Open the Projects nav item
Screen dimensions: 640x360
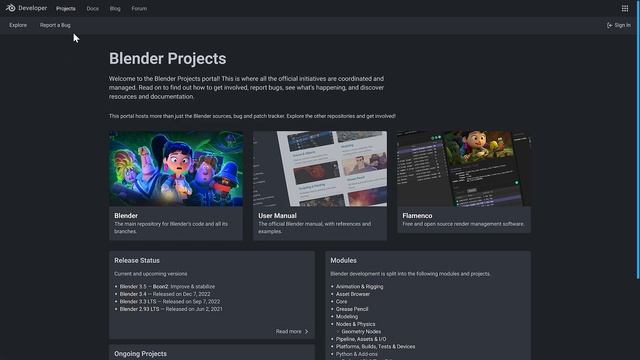click(66, 9)
